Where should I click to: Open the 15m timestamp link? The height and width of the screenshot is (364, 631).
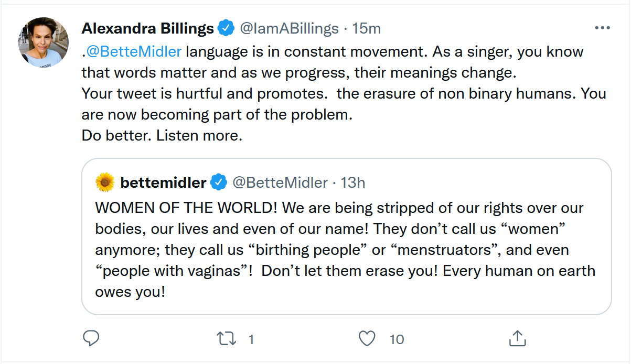click(x=366, y=28)
